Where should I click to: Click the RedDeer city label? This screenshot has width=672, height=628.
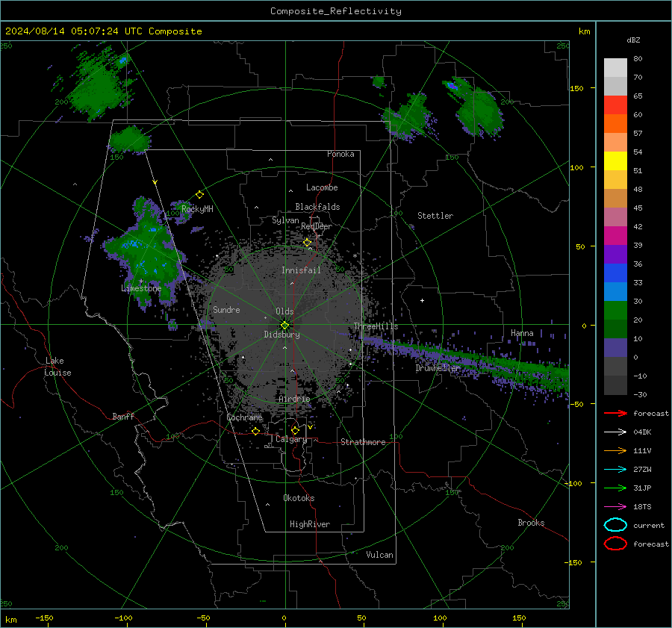pos(317,226)
